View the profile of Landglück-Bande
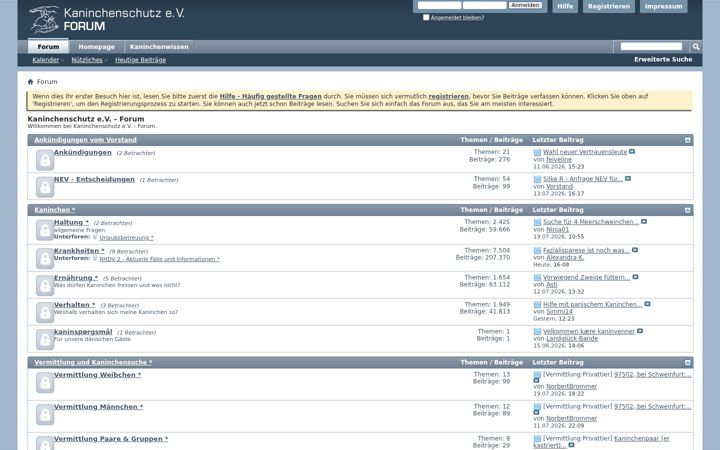720x450 pixels. click(572, 338)
